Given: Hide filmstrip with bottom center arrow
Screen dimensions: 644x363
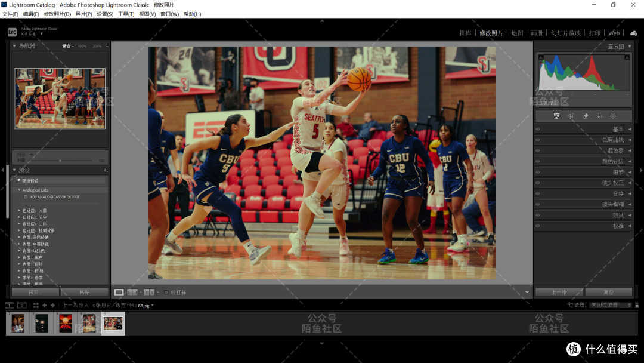Looking at the screenshot, I should (x=322, y=343).
